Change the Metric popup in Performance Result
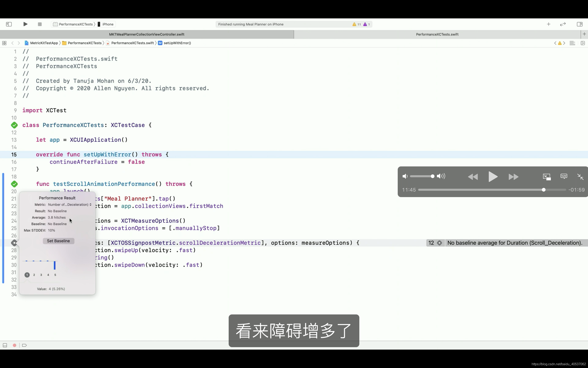588x368 pixels. coord(70,204)
